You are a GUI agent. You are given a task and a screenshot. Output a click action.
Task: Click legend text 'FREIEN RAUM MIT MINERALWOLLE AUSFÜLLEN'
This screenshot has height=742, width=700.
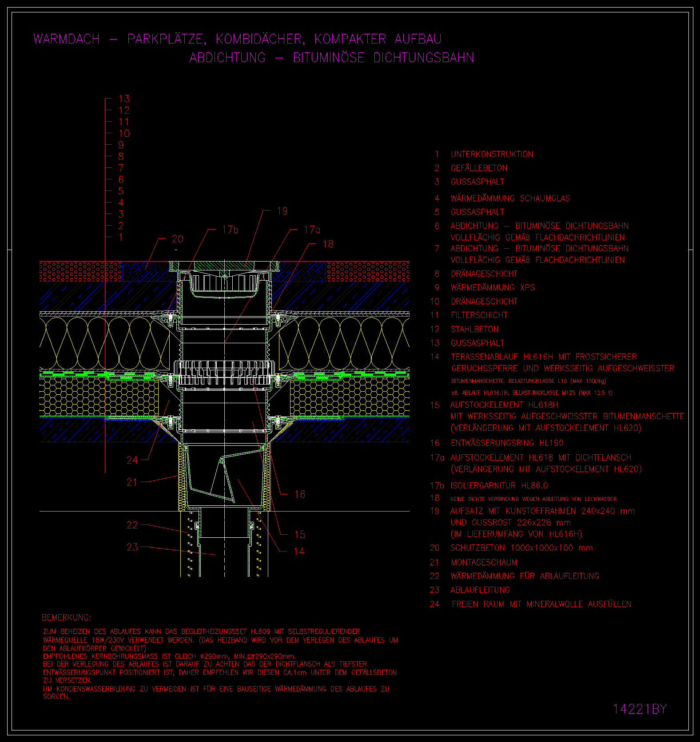[x=541, y=604]
